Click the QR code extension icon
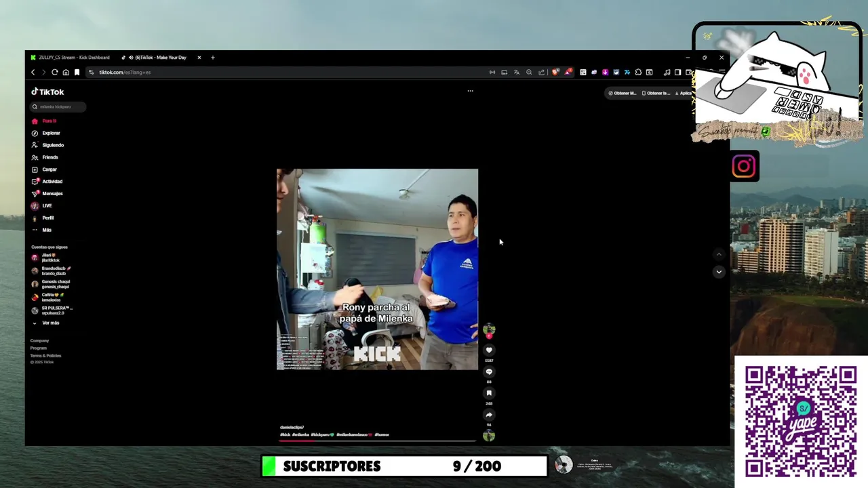868x488 pixels. [583, 72]
